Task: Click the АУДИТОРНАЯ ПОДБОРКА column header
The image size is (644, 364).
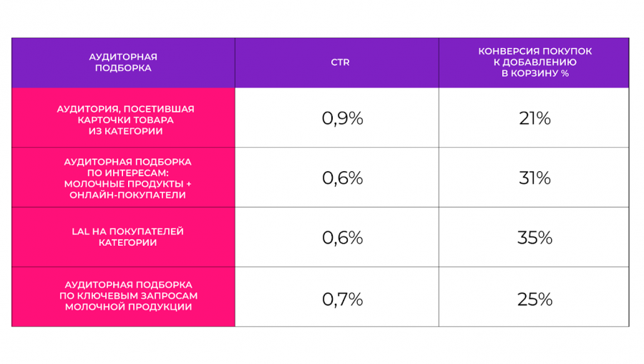Action: [123, 62]
